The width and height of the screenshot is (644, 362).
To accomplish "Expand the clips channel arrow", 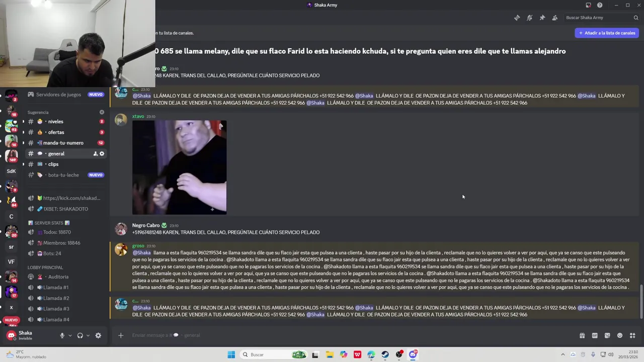I will [x=23, y=164].
